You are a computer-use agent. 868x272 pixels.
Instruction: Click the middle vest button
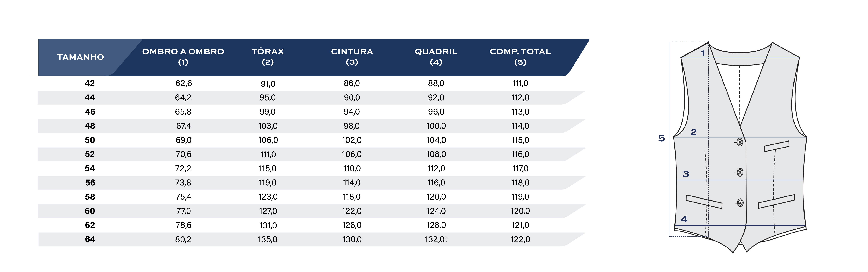pyautogui.click(x=740, y=172)
